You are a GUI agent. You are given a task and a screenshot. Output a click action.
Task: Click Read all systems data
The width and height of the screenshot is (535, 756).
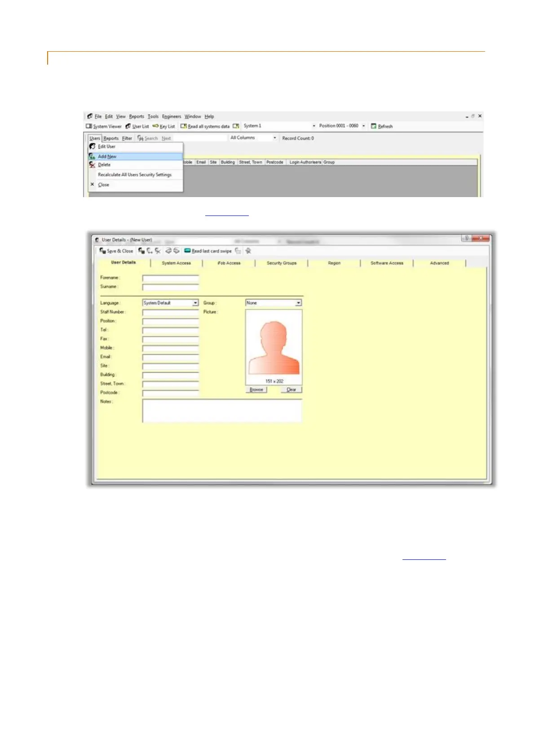pos(205,126)
